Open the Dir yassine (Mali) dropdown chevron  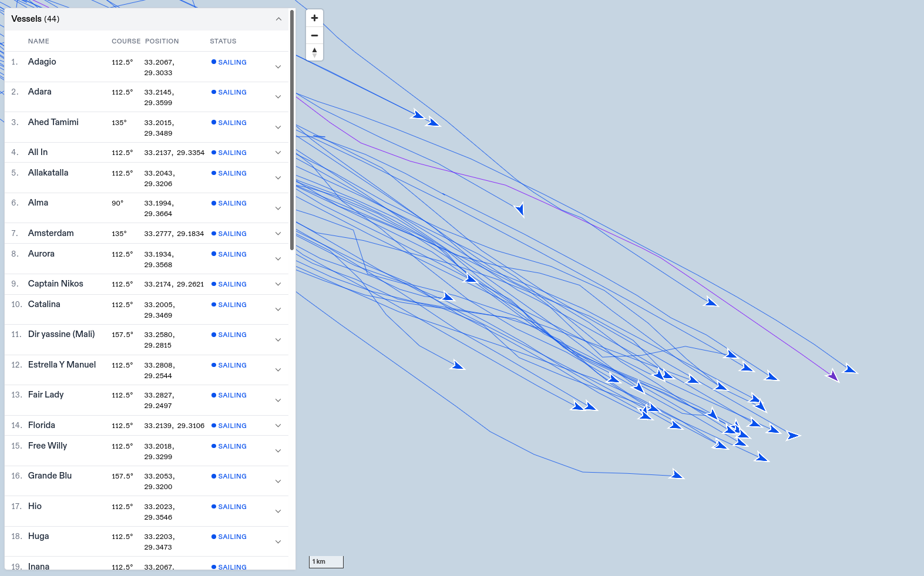(x=278, y=340)
